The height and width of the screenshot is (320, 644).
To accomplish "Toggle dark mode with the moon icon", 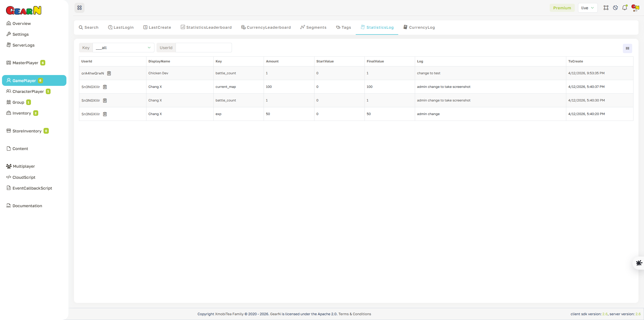I will tap(615, 8).
